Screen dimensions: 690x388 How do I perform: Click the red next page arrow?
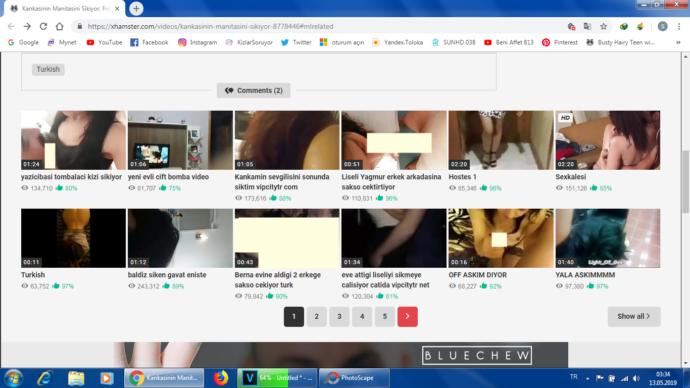click(x=407, y=316)
